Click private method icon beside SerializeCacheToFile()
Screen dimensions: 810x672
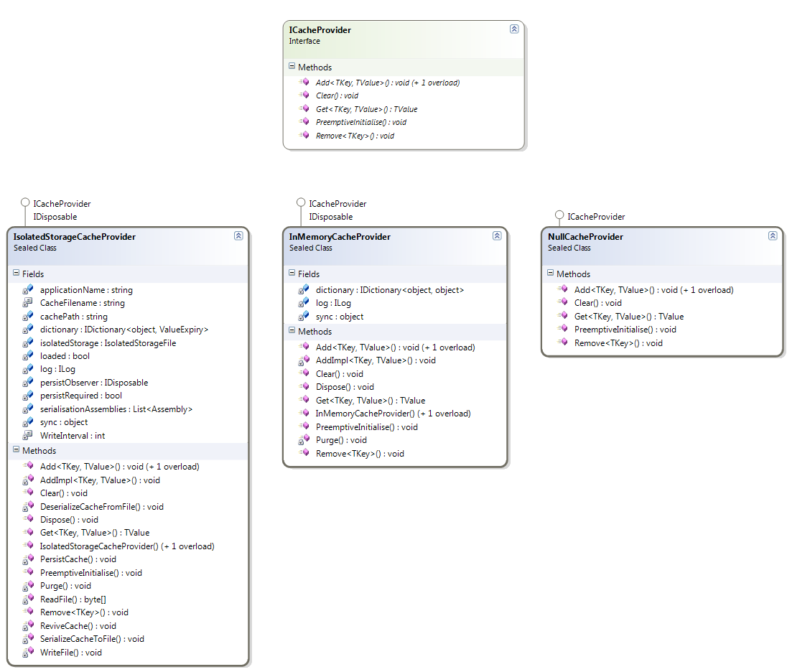pyautogui.click(x=28, y=639)
